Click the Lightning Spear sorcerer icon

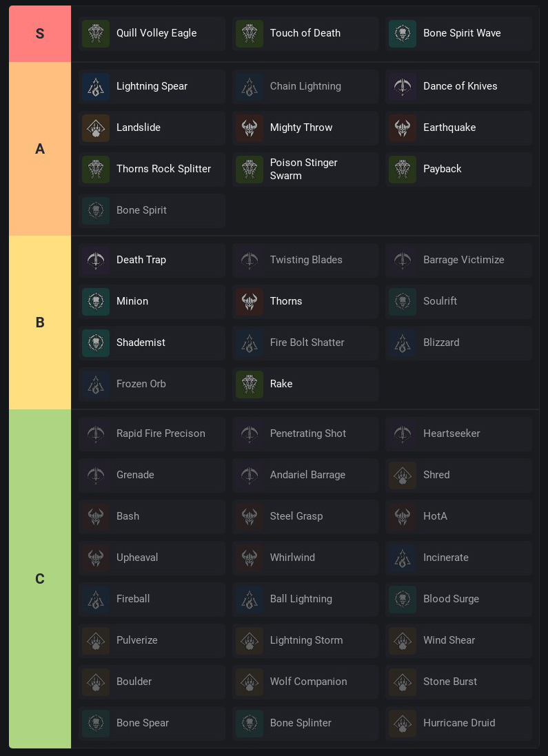pos(96,86)
